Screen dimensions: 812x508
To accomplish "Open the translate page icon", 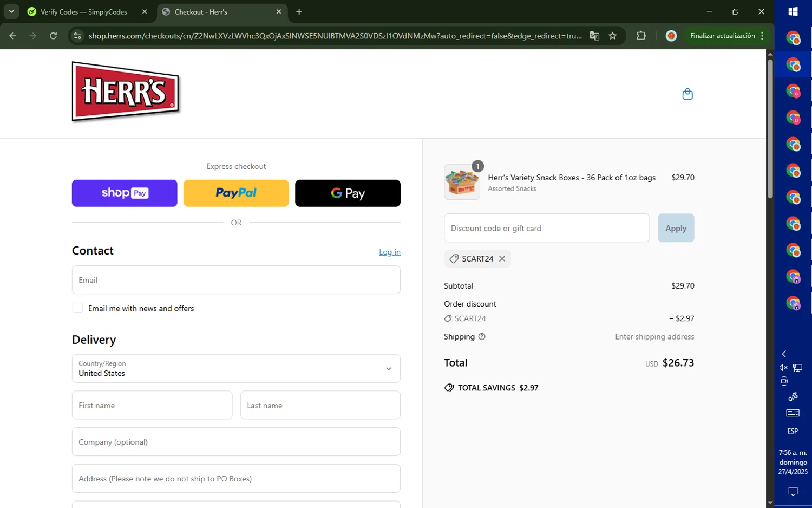I will coord(594,36).
